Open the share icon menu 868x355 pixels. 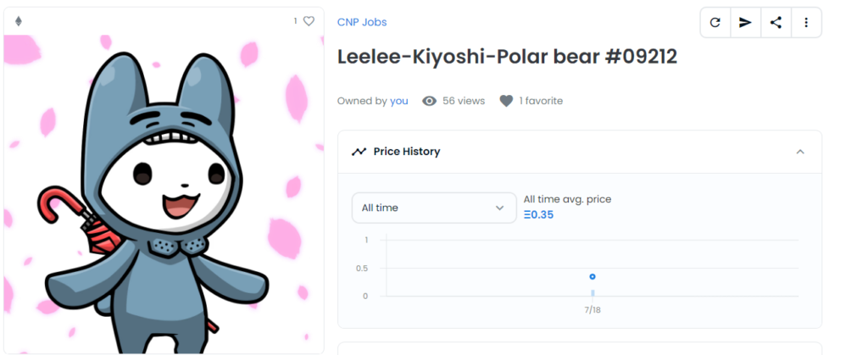pyautogui.click(x=776, y=23)
